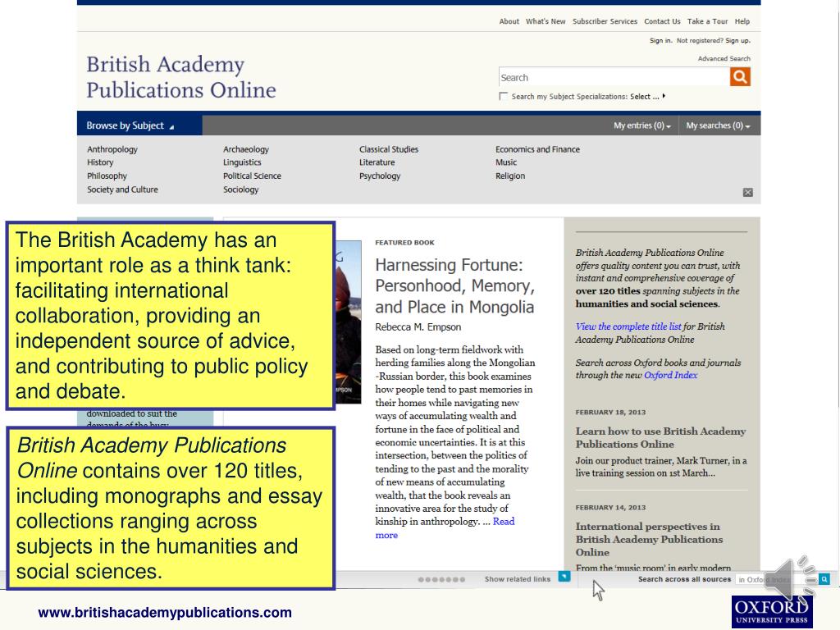Browse the History subject
This screenshot has width=840, height=630.
coord(100,162)
